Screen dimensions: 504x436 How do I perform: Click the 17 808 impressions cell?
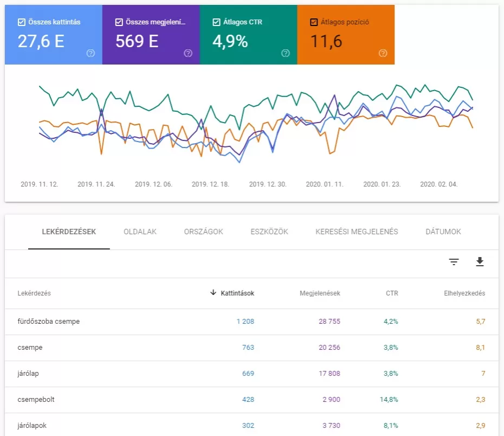[329, 374]
